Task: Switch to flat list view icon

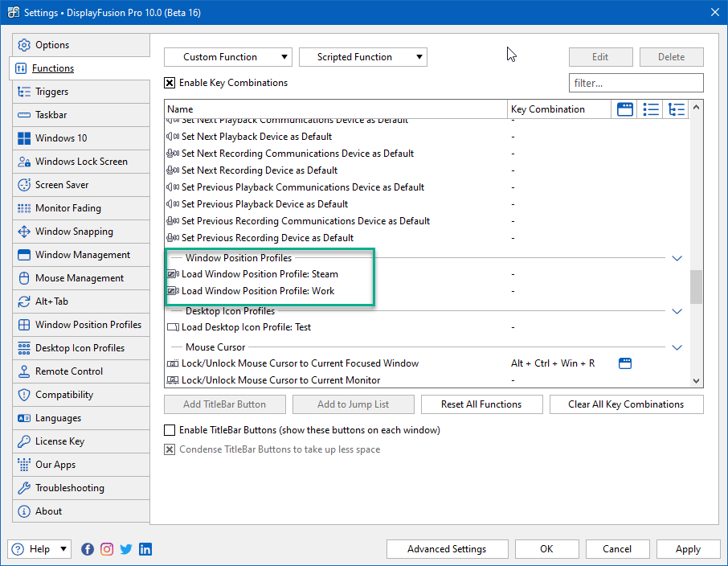Action: point(651,109)
